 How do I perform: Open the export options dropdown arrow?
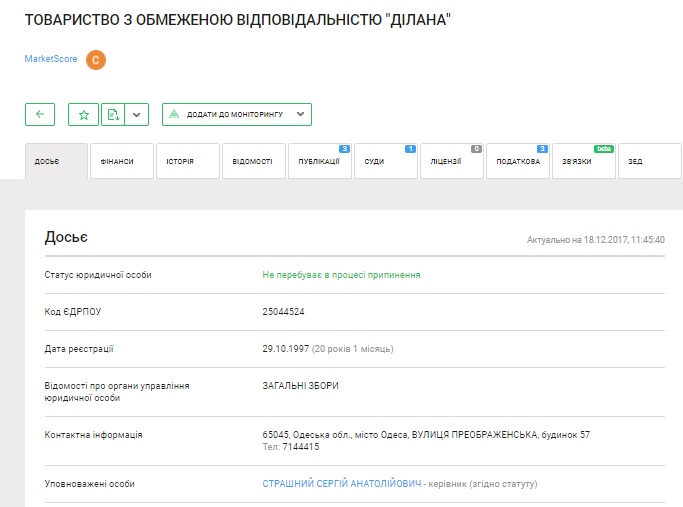pos(137,114)
